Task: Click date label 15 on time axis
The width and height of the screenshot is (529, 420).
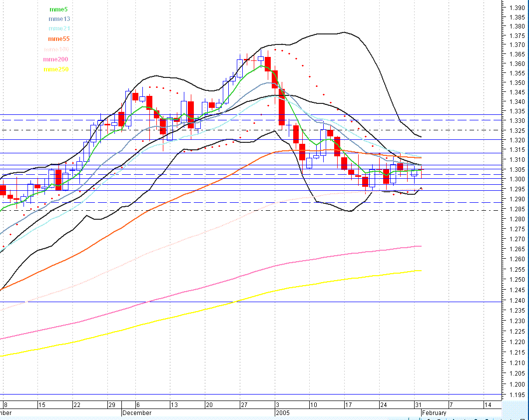Action: tap(42, 405)
